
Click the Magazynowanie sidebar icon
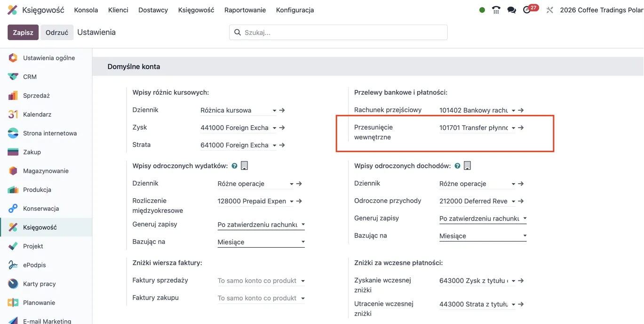(13, 171)
